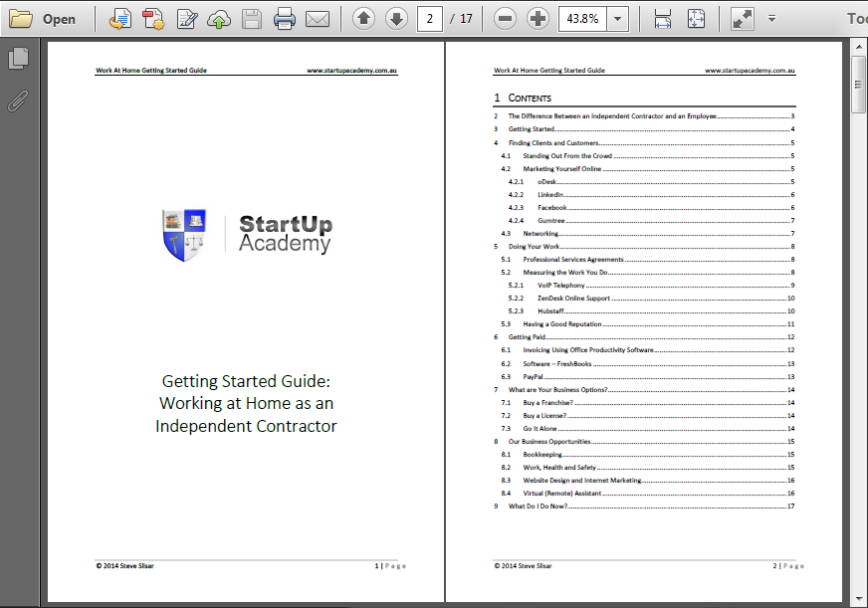Click the 'Bookkeeping' contents line

tap(648, 454)
